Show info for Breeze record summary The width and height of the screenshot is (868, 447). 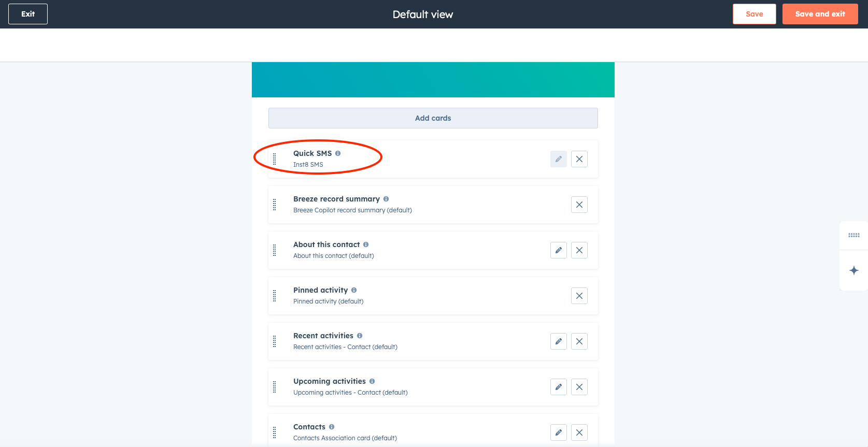pyautogui.click(x=386, y=199)
